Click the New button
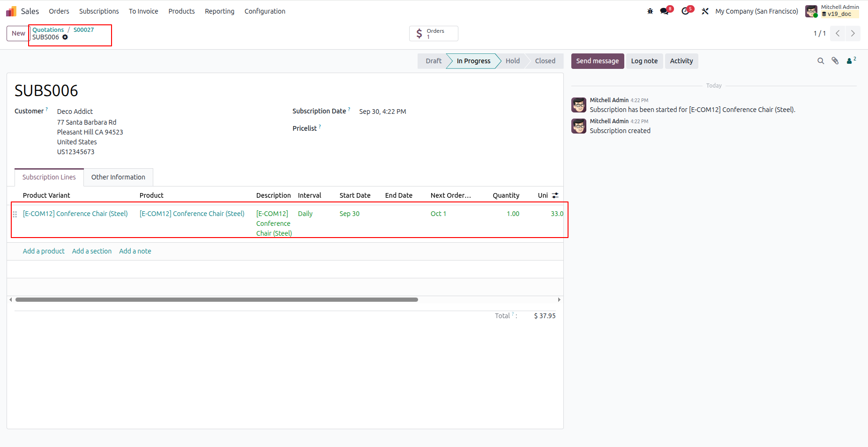This screenshot has width=868, height=447. (x=18, y=33)
